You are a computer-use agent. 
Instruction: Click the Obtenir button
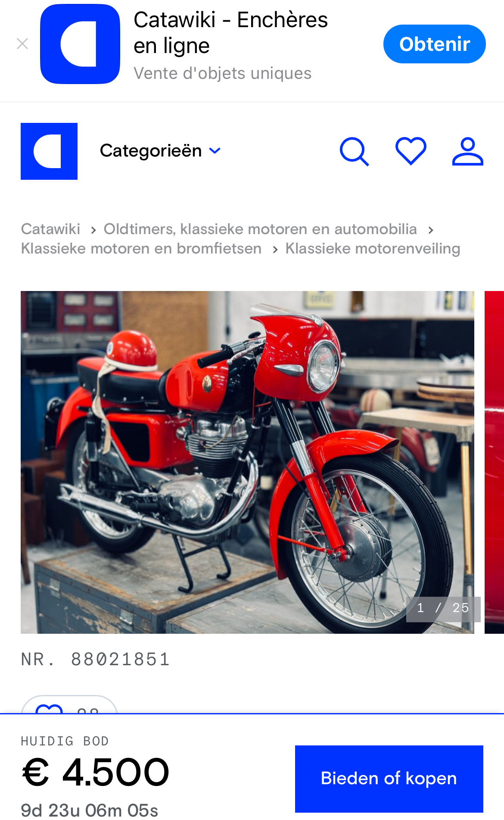pos(434,44)
